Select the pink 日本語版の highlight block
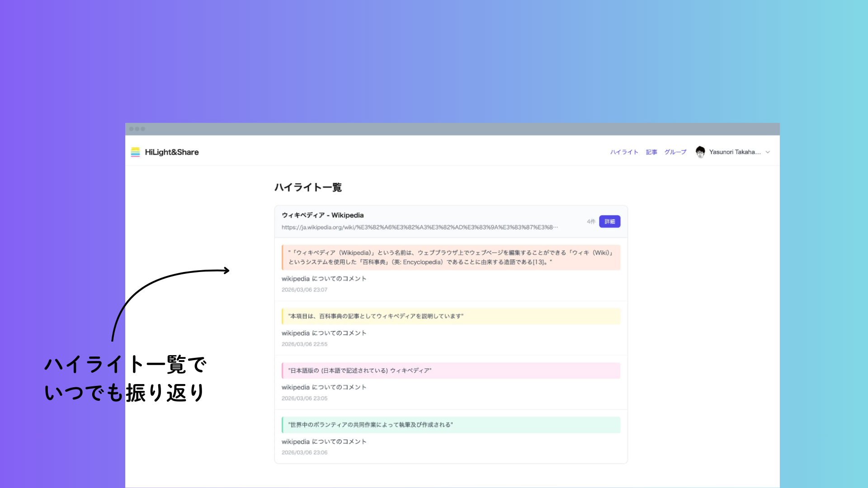Screen dimensions: 868x488 pos(451,371)
